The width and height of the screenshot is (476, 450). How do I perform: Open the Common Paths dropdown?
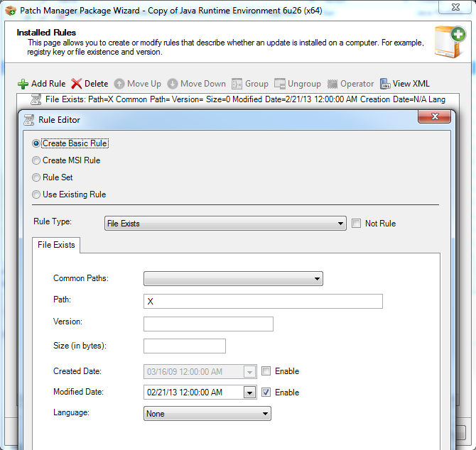coord(233,279)
